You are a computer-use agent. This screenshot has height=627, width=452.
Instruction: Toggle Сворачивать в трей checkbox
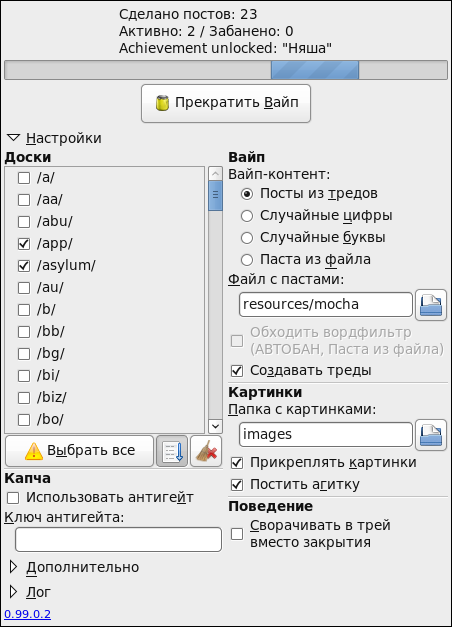pos(237,534)
